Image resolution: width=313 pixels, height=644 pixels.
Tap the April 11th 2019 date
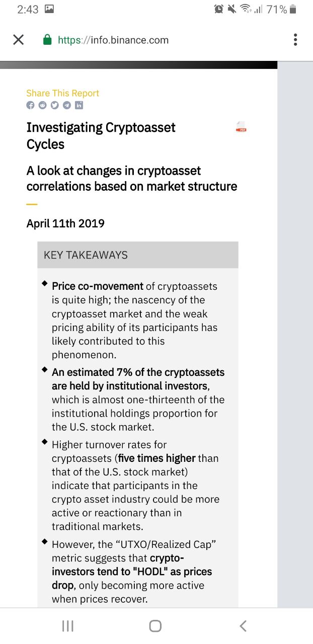click(x=65, y=223)
